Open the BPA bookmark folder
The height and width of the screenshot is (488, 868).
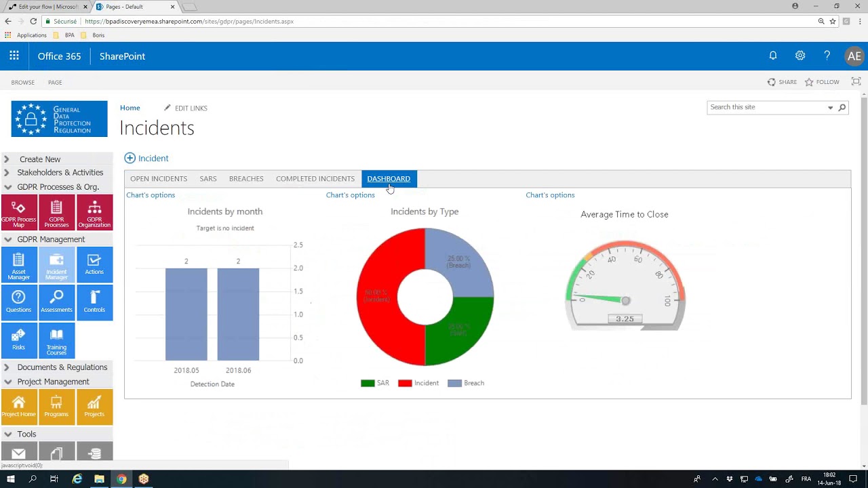click(x=64, y=35)
